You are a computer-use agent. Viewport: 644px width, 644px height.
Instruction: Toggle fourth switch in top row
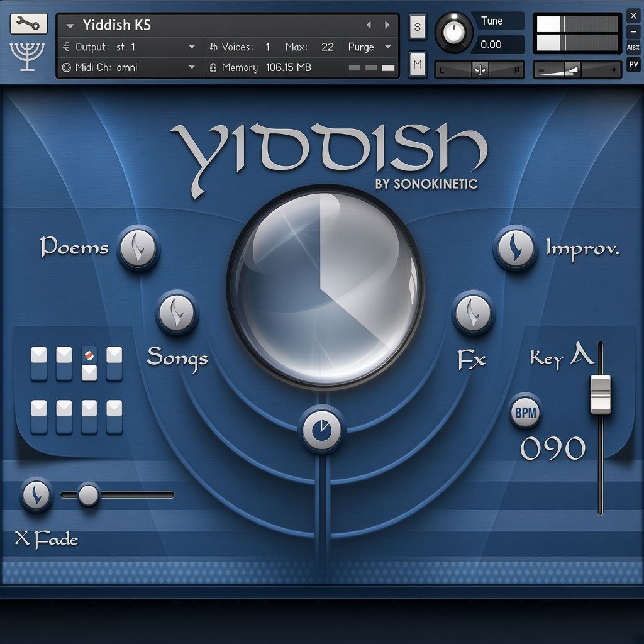(x=114, y=364)
